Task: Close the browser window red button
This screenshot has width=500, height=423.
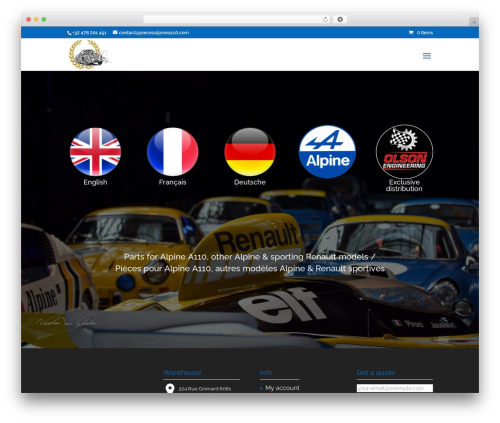Action: click(29, 20)
